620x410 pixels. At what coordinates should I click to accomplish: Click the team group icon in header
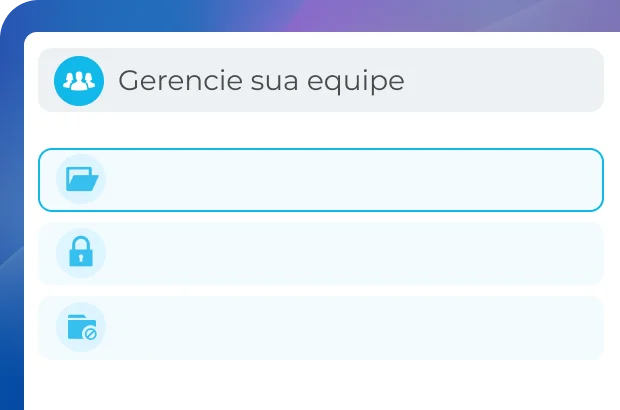point(78,80)
